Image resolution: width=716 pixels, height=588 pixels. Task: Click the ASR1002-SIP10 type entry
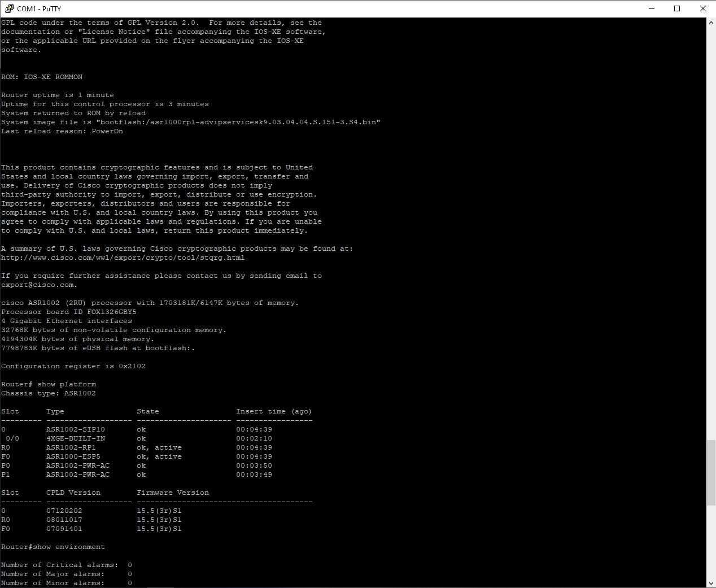point(76,429)
